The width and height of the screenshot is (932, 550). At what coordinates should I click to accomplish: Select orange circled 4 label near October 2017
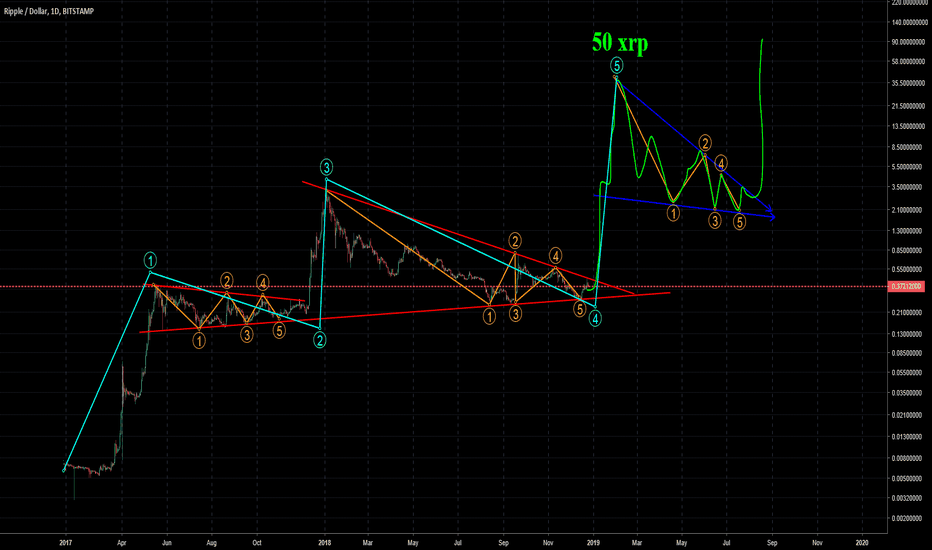(263, 282)
